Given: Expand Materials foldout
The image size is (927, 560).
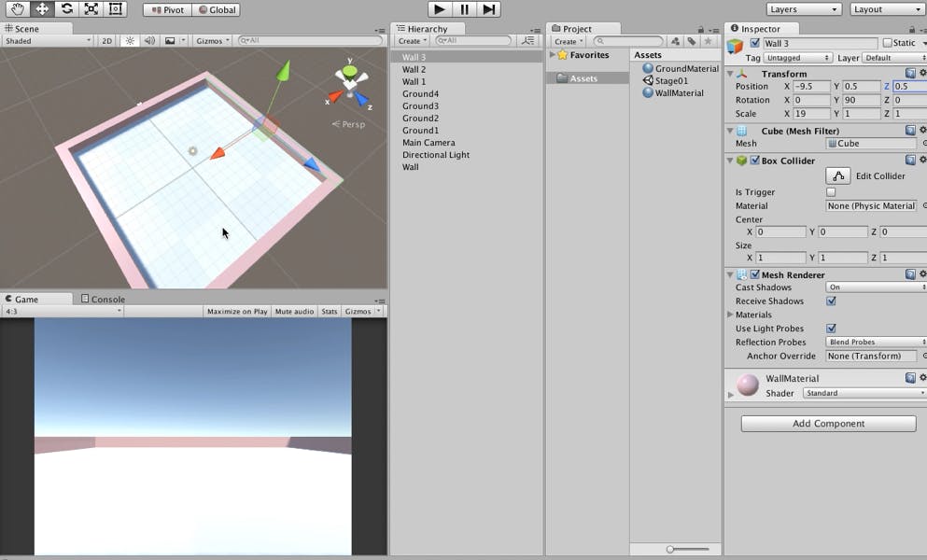Looking at the screenshot, I should (730, 315).
